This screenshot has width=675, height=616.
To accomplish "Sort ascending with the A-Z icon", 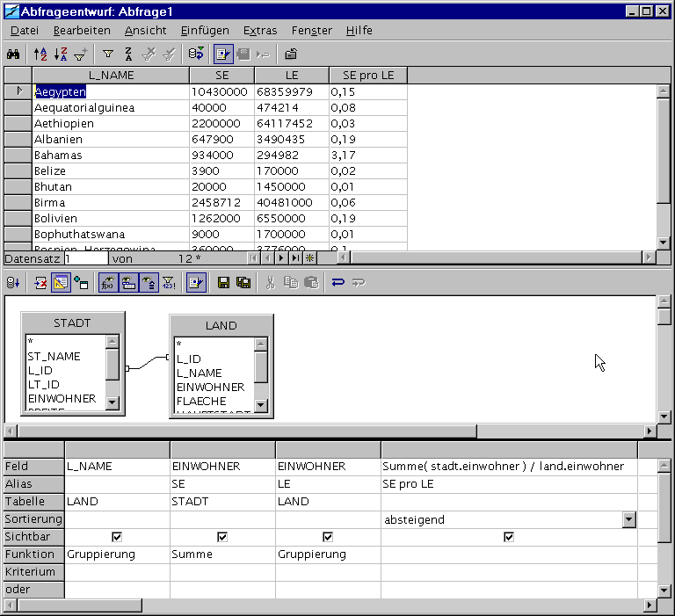I will click(x=40, y=54).
